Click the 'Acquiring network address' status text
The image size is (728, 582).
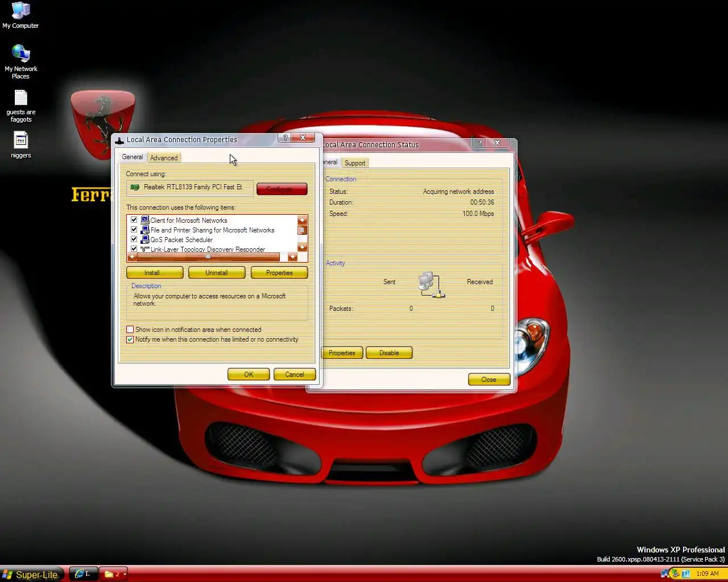tap(458, 192)
